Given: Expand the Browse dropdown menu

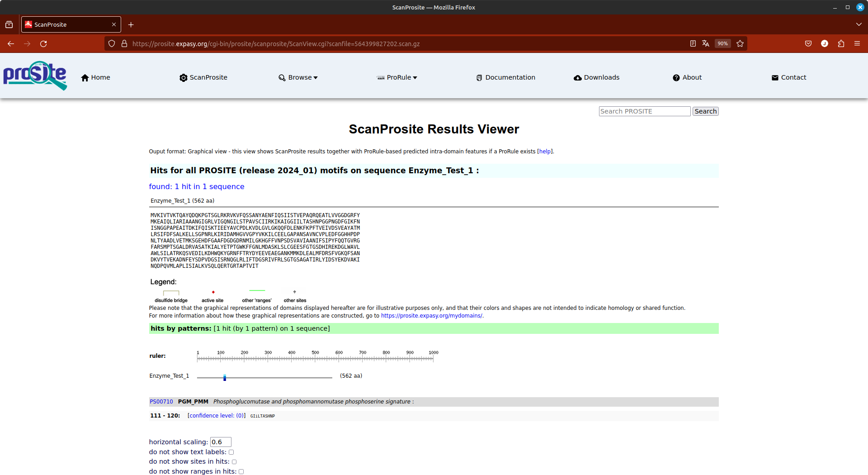Looking at the screenshot, I should [298, 77].
